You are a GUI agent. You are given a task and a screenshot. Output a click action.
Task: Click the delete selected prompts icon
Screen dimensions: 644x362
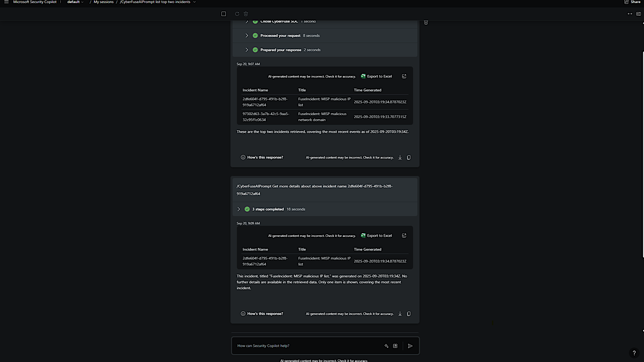pos(246,14)
